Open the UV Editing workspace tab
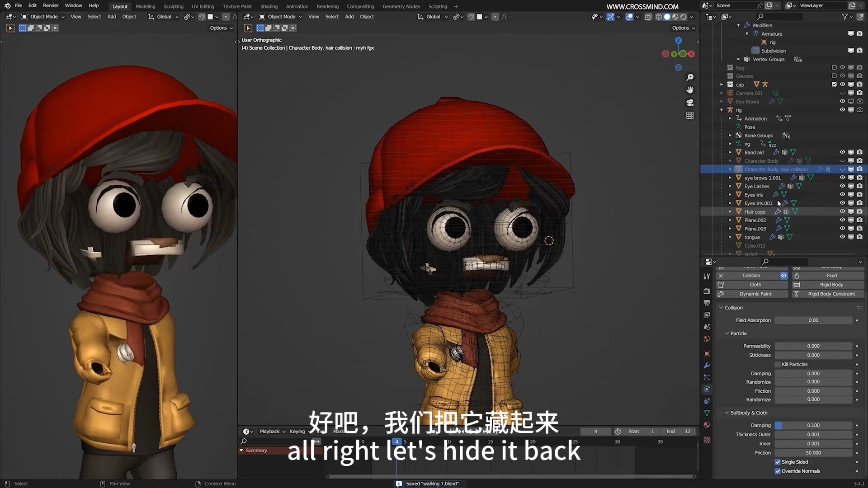The width and height of the screenshot is (868, 488). click(202, 6)
